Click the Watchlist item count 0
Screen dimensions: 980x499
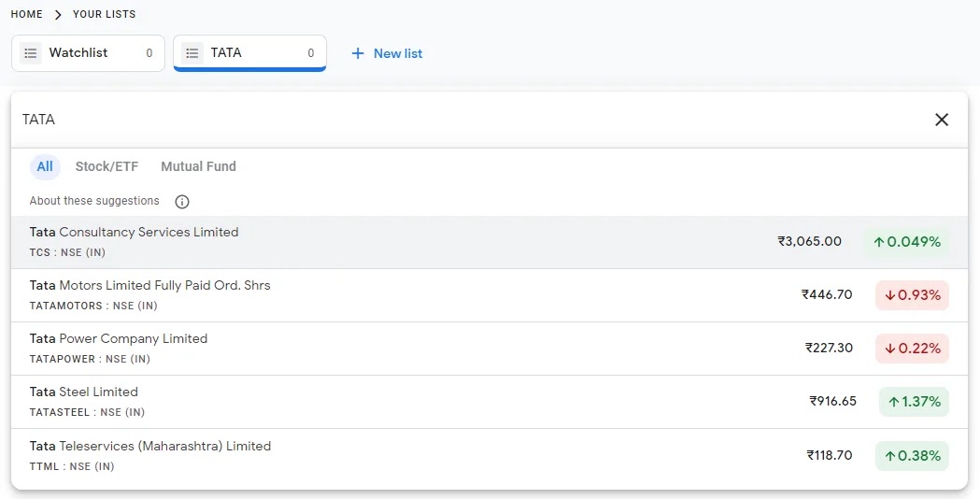point(149,53)
